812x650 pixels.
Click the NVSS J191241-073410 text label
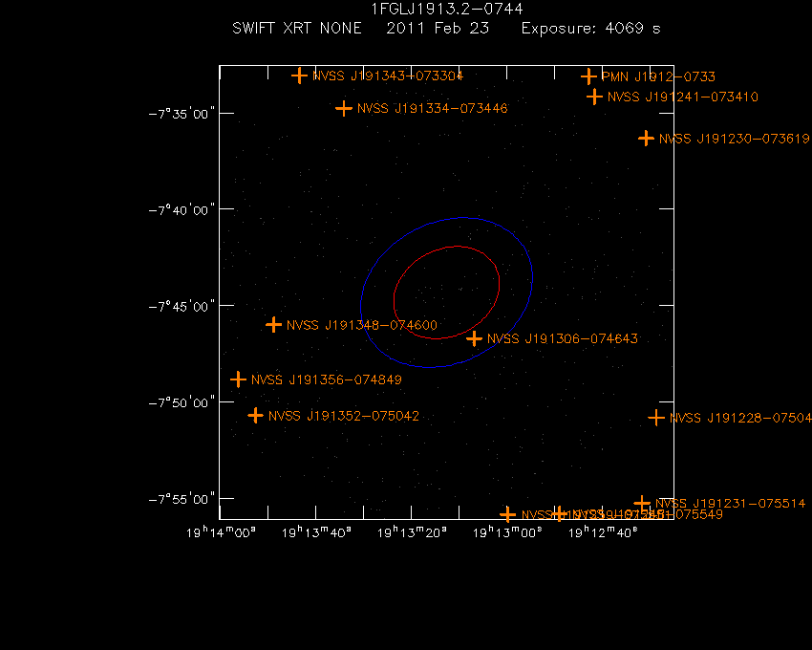point(682,97)
